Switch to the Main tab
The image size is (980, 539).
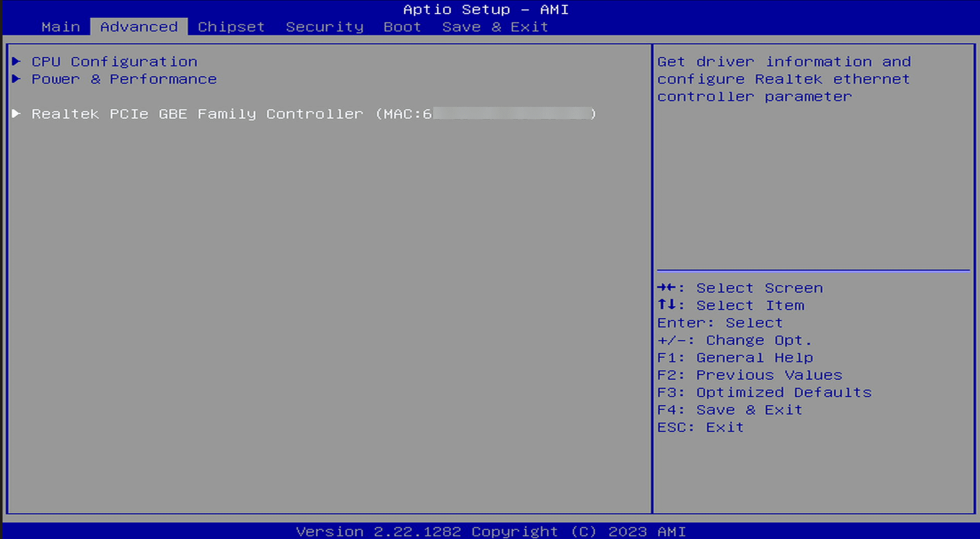(x=61, y=27)
